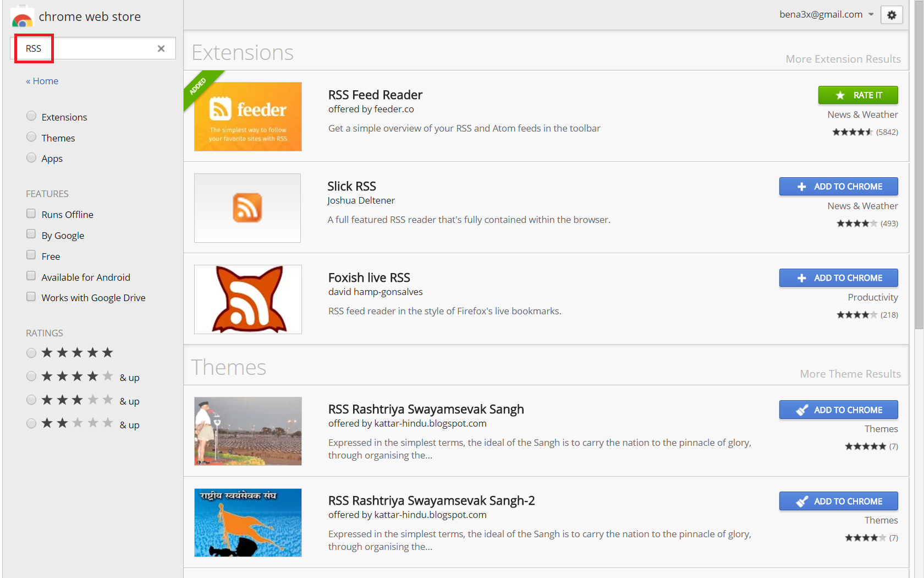The image size is (924, 578).
Task: Filter by five star rating
Action: point(31,353)
